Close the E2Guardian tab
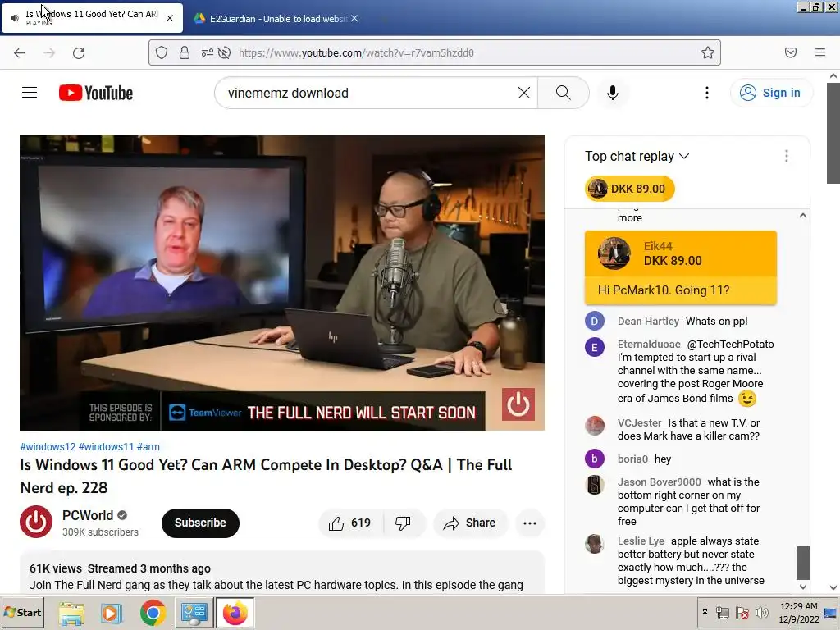This screenshot has height=630, width=840. coord(354,18)
